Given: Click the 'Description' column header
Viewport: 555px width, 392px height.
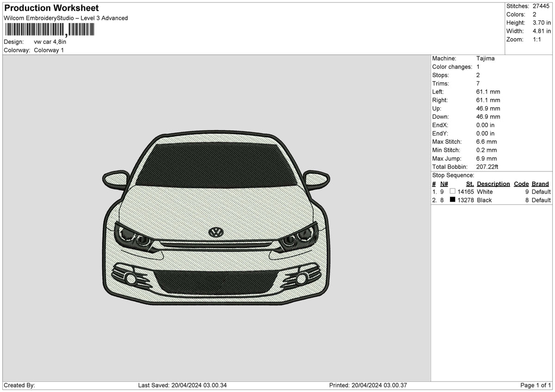Looking at the screenshot, I should click(493, 184).
